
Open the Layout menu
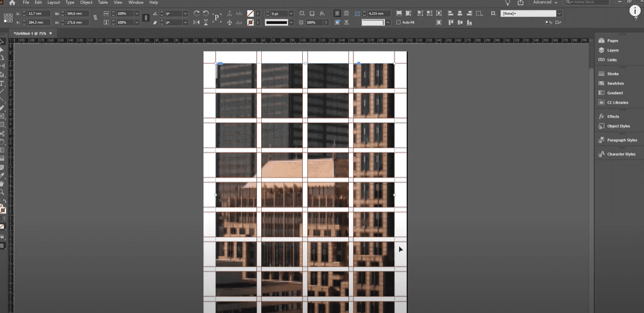point(53,2)
